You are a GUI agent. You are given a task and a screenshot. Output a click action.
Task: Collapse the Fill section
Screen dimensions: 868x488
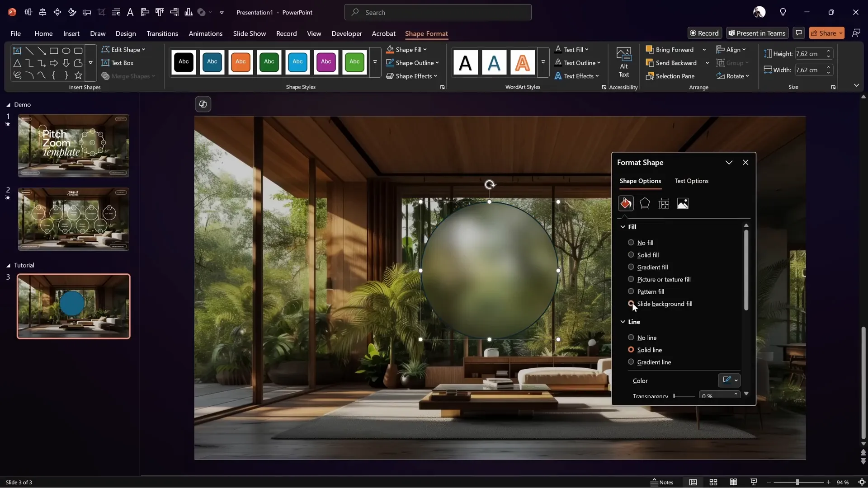(623, 227)
